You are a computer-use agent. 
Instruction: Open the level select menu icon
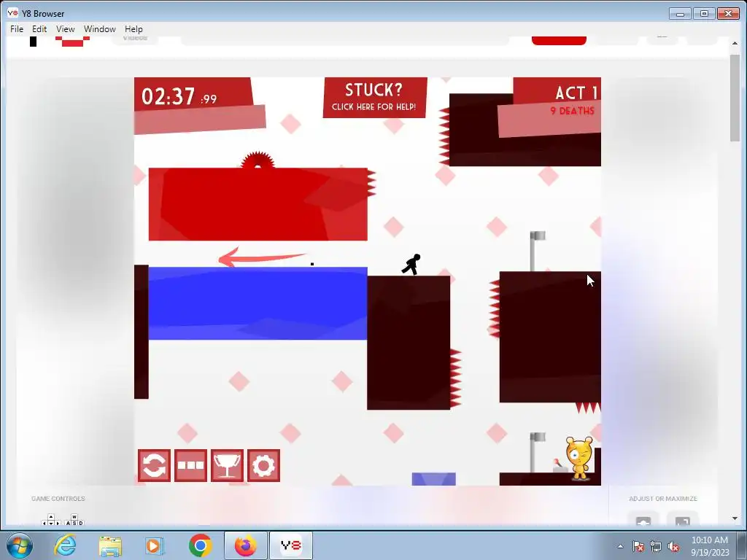(x=190, y=465)
